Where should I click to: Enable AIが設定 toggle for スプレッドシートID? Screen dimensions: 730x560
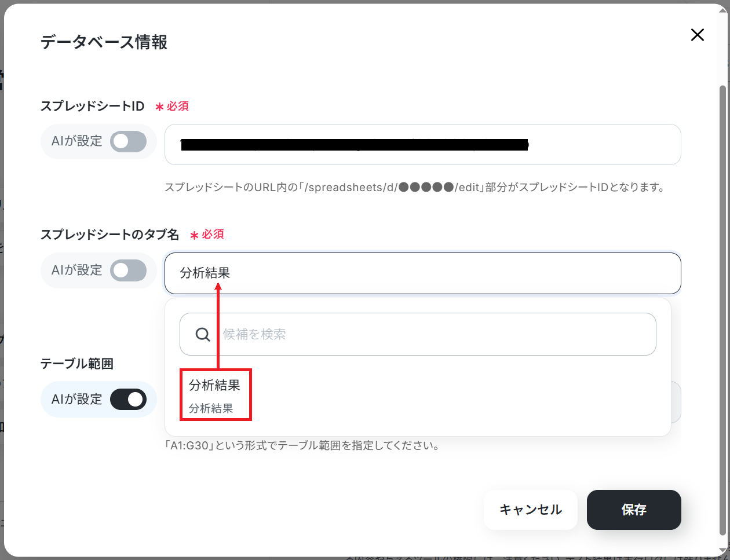pyautogui.click(x=129, y=141)
